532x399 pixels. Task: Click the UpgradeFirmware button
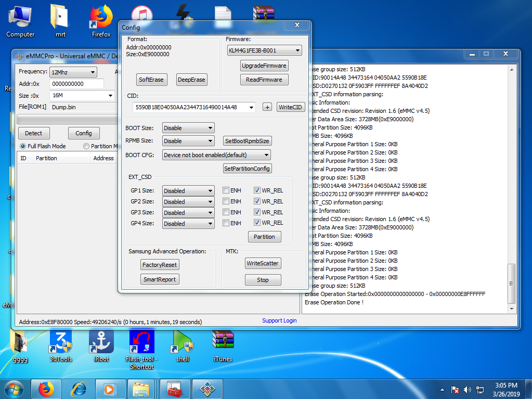264,66
